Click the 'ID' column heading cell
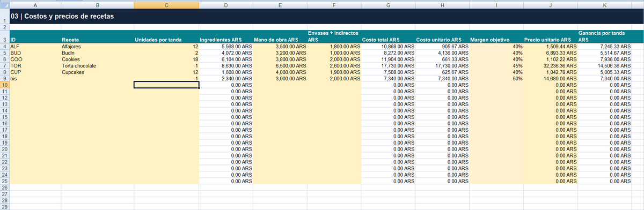Screen dimensions: 644x210 [35, 36]
